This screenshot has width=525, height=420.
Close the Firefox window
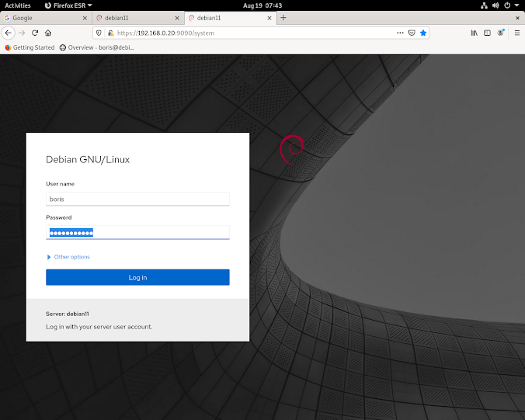(x=517, y=18)
